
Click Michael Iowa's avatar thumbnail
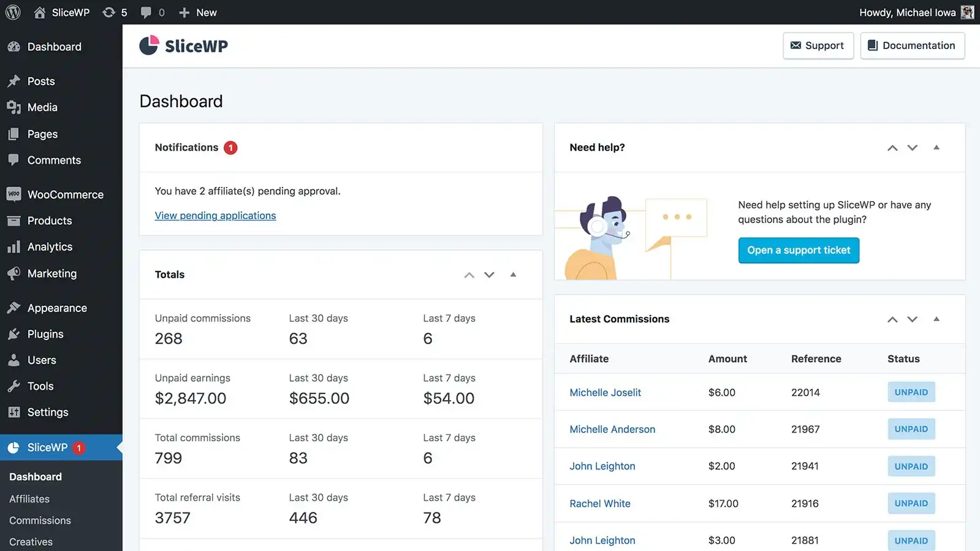tap(967, 12)
